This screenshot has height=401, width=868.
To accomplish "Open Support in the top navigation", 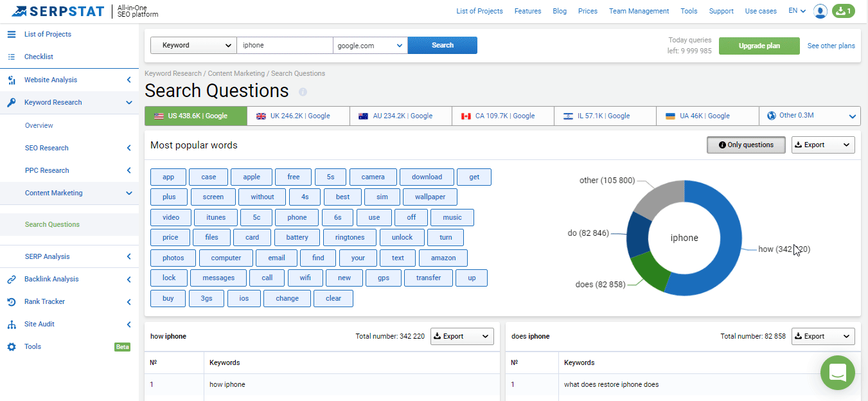I will coord(722,11).
